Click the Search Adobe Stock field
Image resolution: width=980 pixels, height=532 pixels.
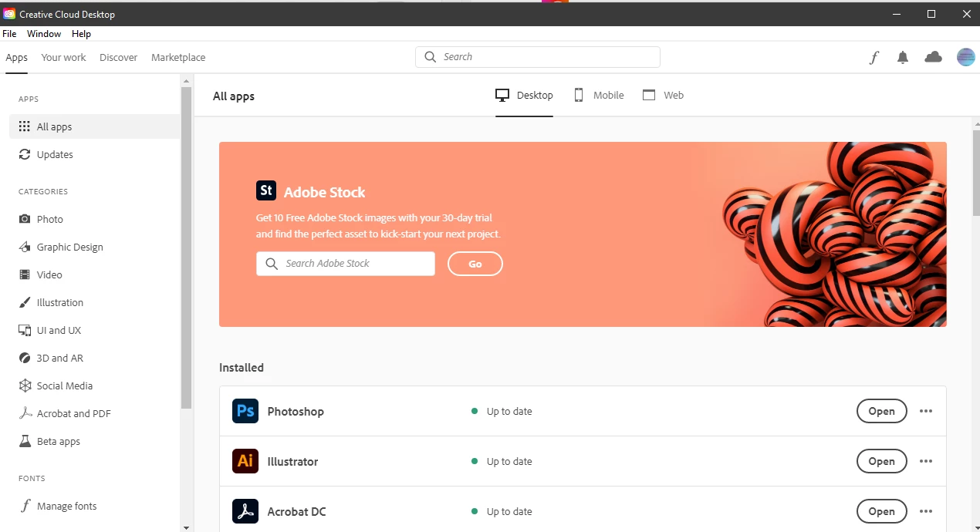pyautogui.click(x=346, y=264)
